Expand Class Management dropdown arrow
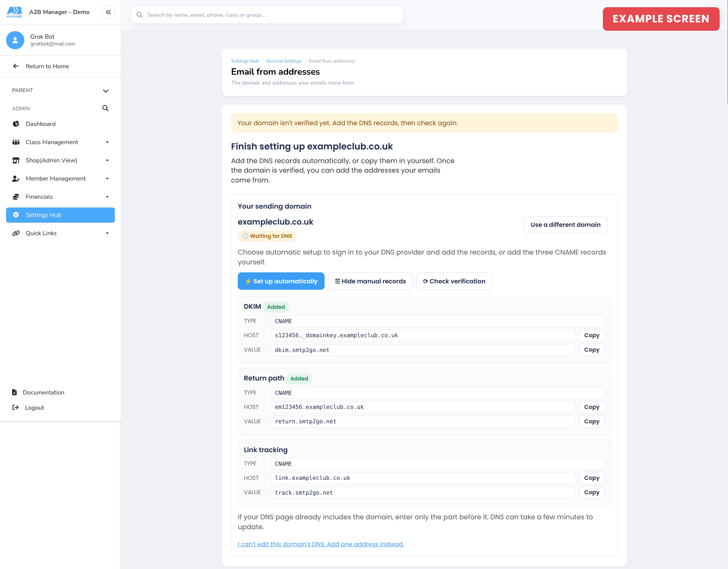Screen dimensions: 728x569 (107, 142)
